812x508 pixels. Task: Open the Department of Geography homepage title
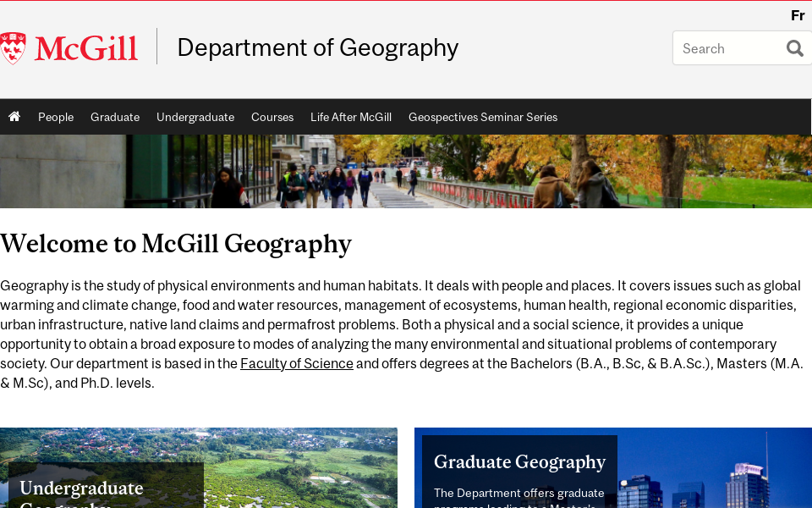tap(317, 47)
